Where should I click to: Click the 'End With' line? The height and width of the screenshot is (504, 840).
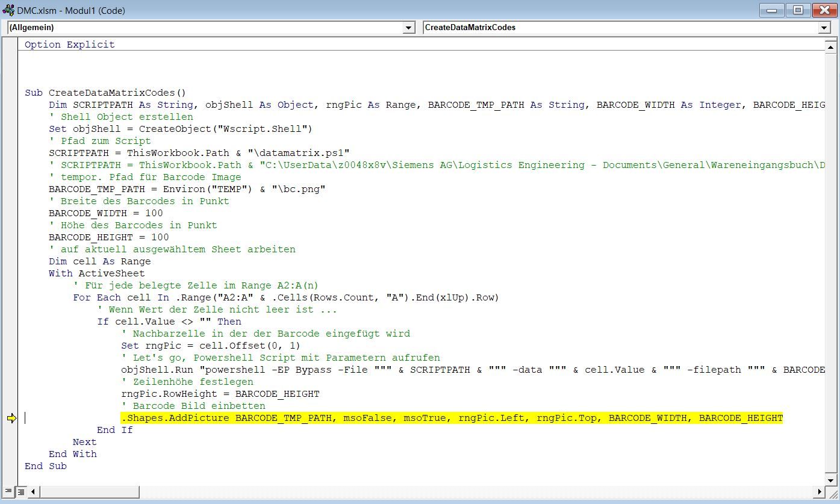tap(73, 454)
